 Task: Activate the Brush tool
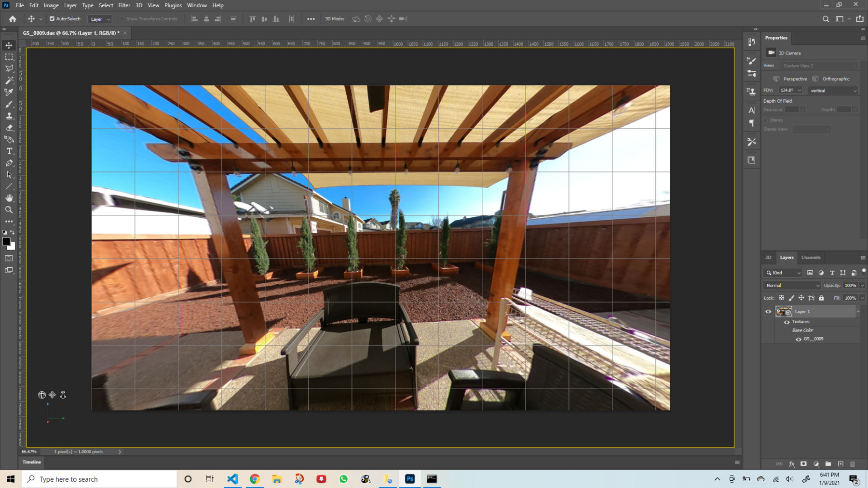(9, 104)
